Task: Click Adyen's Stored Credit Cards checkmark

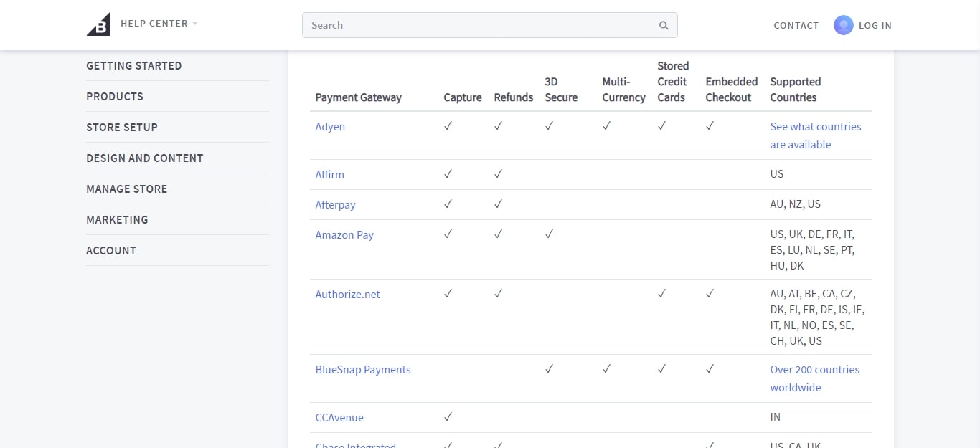Action: click(661, 126)
